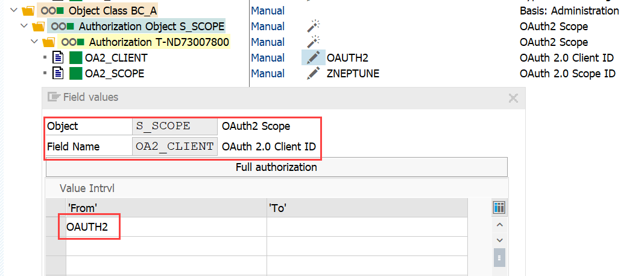Move down in the value interval list
Viewport: 644px width, 276px height.
click(x=499, y=240)
